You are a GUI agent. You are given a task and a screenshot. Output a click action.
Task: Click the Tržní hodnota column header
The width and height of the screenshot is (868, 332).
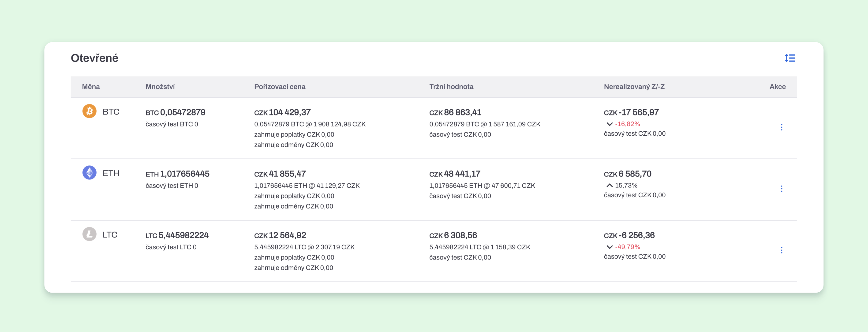coord(451,87)
